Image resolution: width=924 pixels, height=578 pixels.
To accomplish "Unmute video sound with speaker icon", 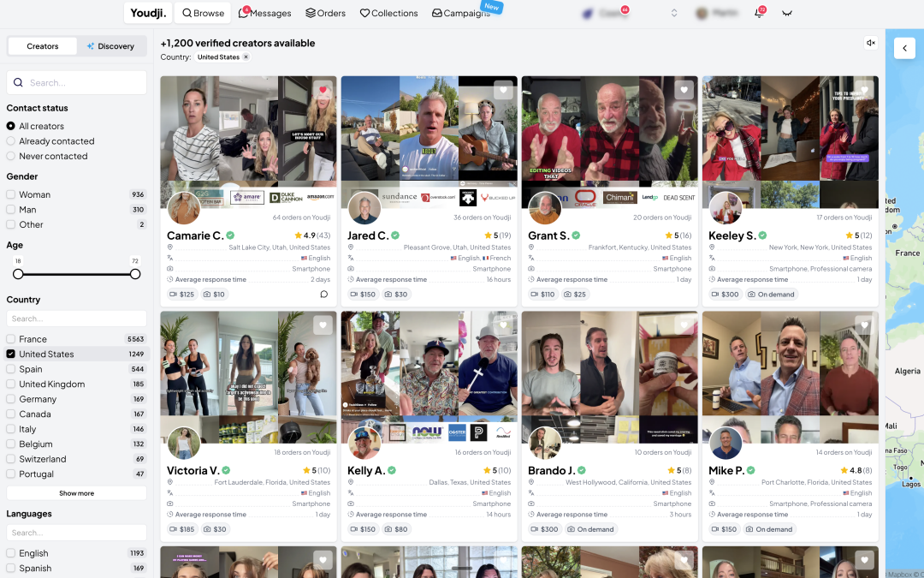I will (x=870, y=43).
